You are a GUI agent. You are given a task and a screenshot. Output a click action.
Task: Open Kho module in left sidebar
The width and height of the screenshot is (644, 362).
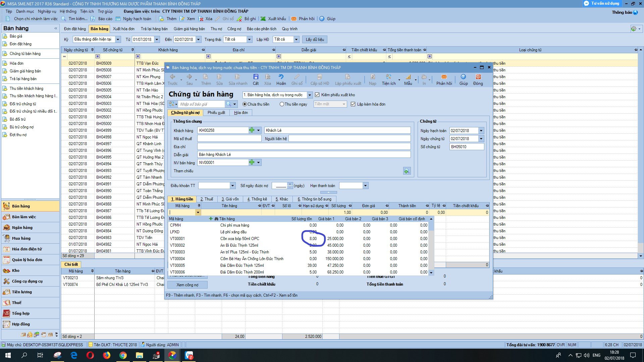[30, 270]
